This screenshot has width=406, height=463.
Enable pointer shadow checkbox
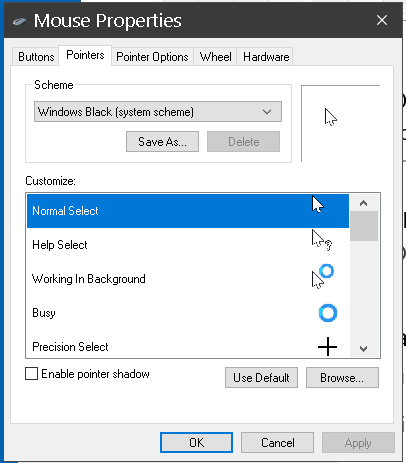click(32, 374)
